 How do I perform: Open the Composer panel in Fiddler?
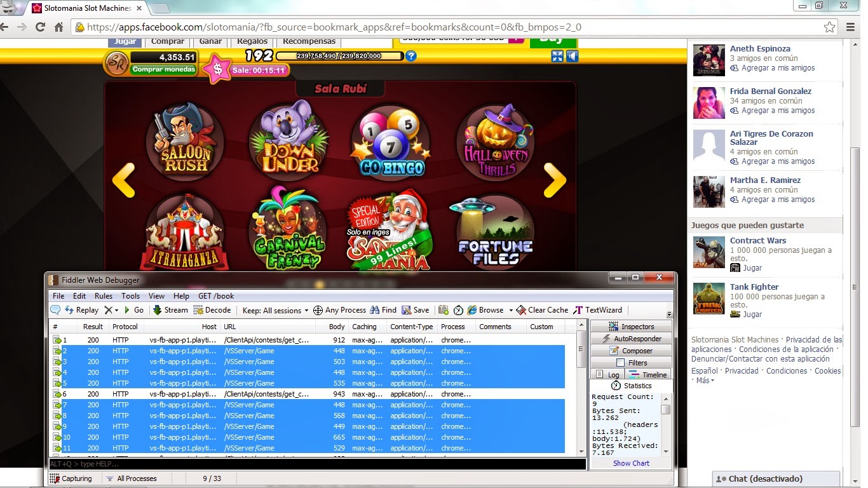633,350
